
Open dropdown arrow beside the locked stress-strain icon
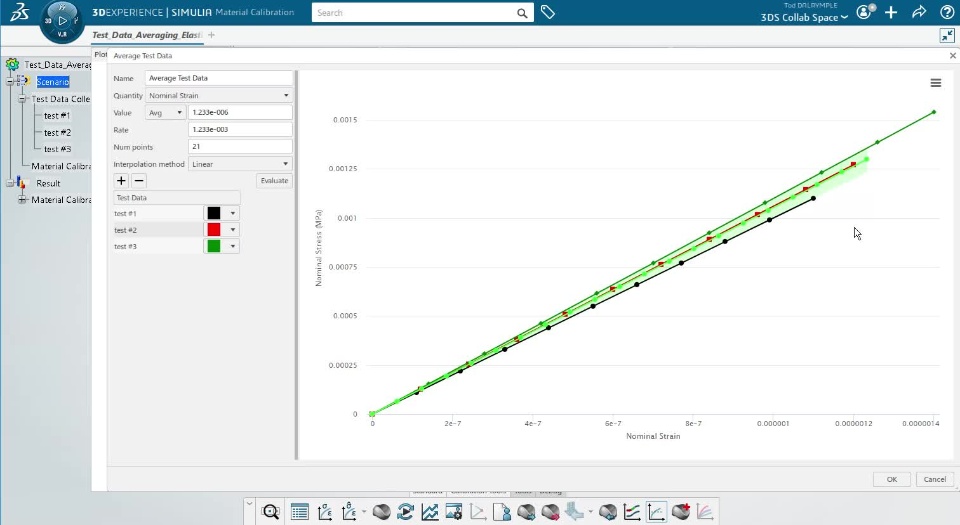coord(364,511)
